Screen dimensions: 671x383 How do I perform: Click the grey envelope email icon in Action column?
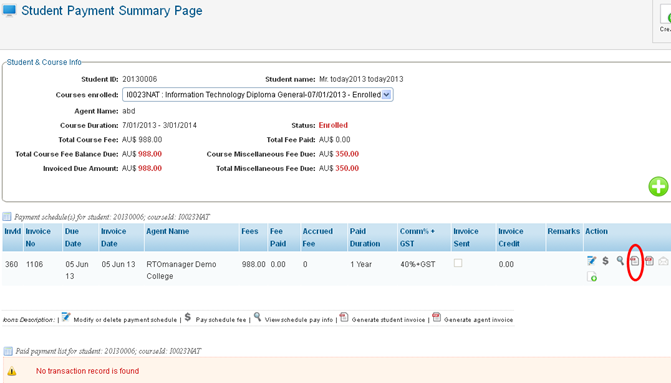pyautogui.click(x=663, y=261)
